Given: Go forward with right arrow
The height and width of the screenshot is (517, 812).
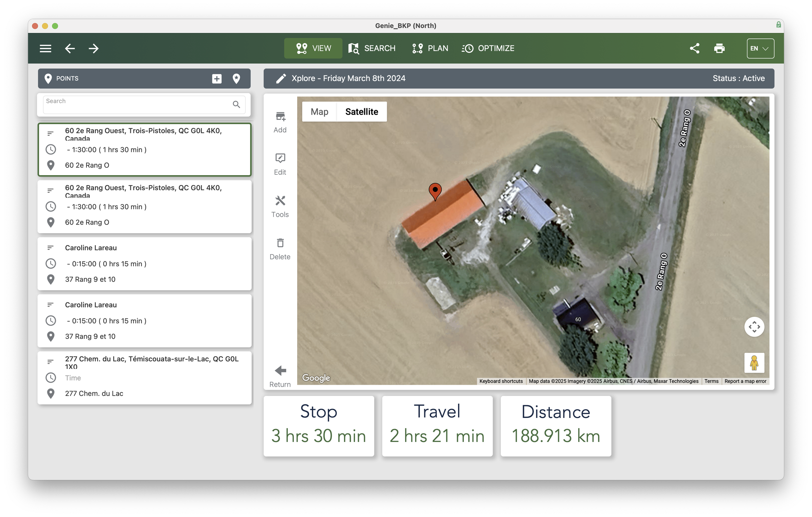Looking at the screenshot, I should pyautogui.click(x=94, y=48).
